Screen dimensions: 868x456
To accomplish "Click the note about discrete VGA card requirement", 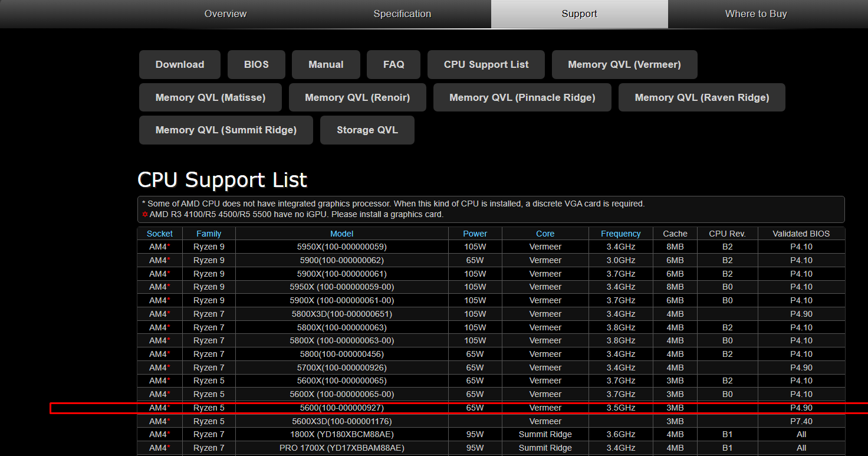I will (393, 204).
